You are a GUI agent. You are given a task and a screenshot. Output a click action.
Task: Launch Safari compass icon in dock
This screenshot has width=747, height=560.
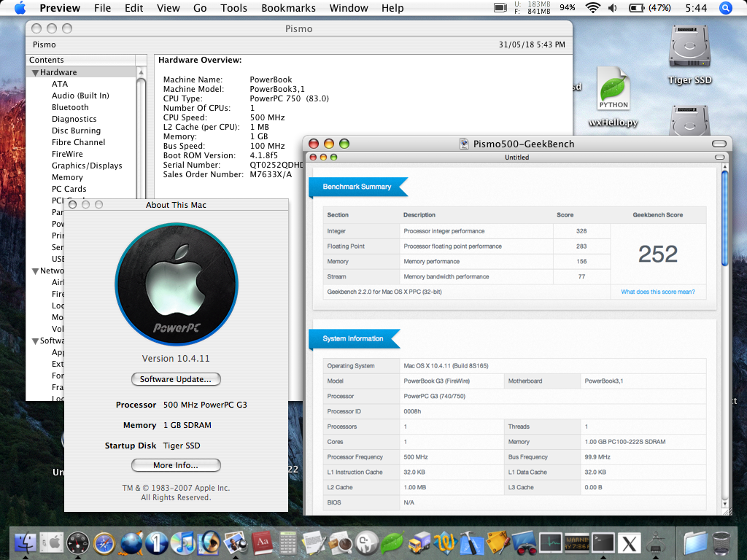coord(104,542)
